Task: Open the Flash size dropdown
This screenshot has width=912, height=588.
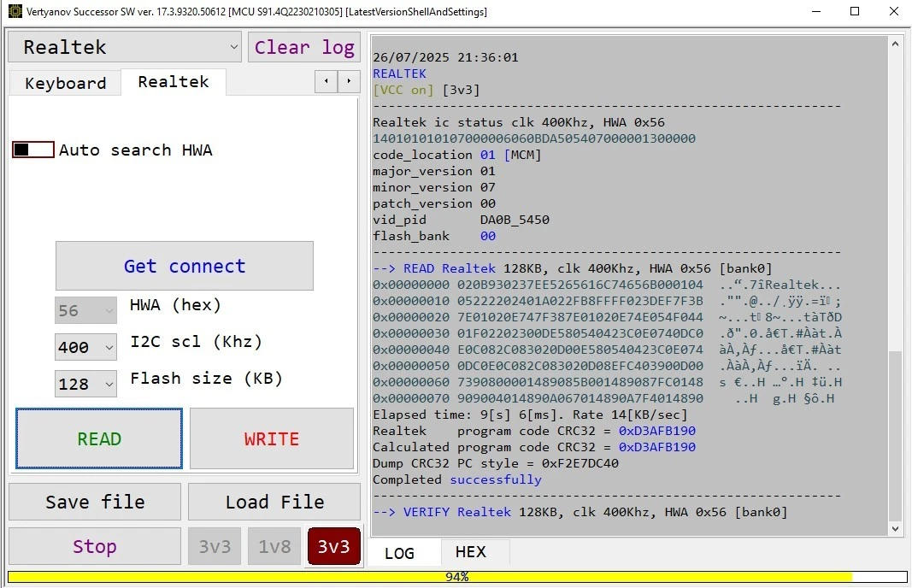Action: (85, 384)
